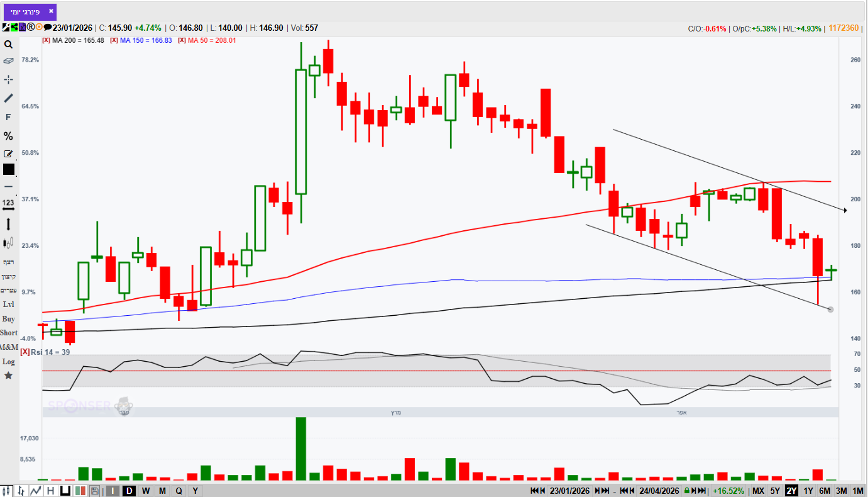Click the start date 23/01/2026 field

tap(570, 491)
